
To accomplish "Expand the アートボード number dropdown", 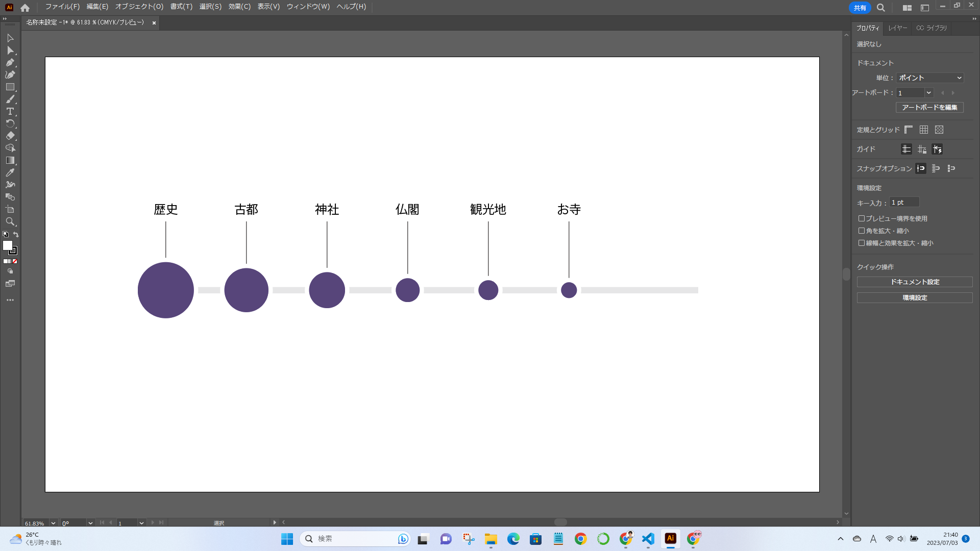I will (928, 93).
